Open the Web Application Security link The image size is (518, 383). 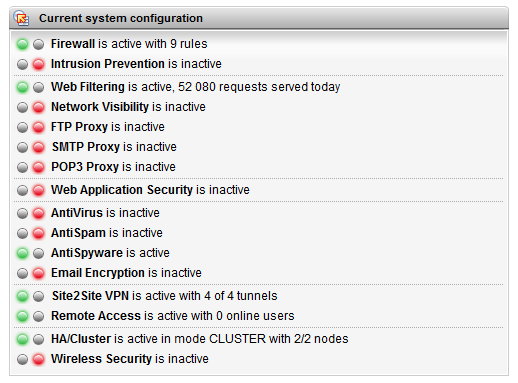[x=122, y=190]
